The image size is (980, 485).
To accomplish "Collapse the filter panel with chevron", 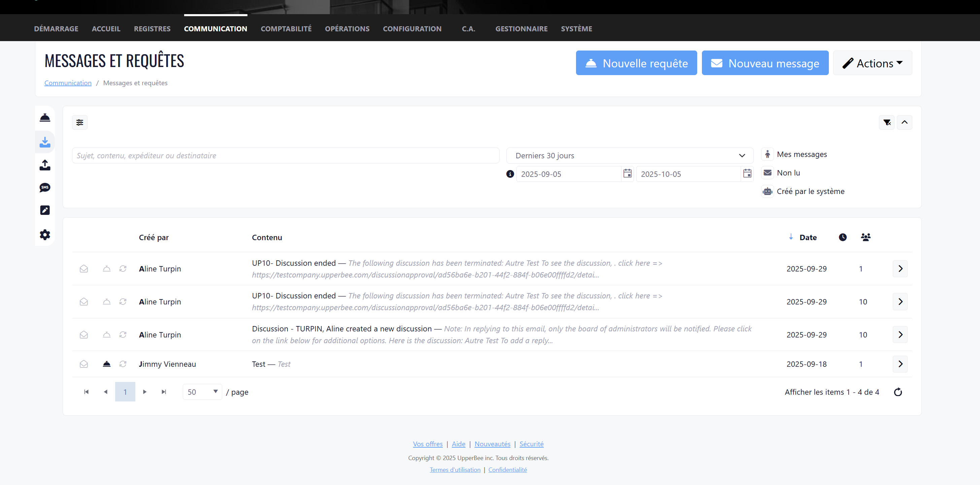I will click(905, 123).
